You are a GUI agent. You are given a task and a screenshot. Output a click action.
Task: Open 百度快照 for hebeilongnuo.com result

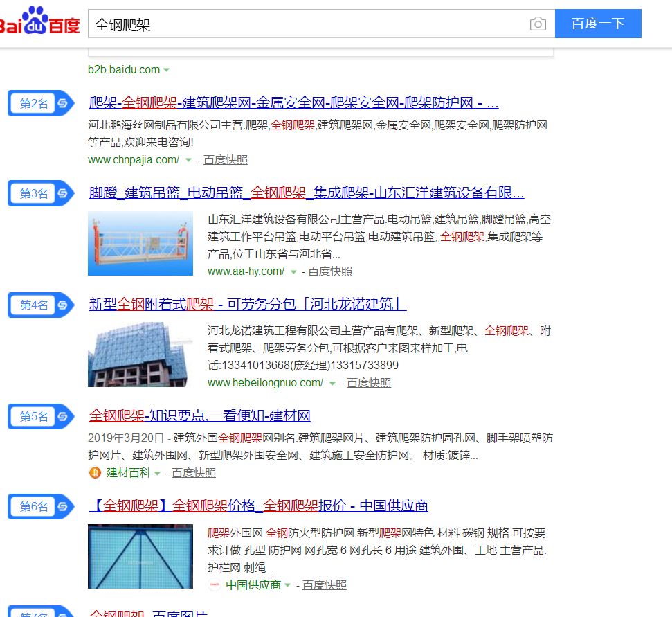369,383
